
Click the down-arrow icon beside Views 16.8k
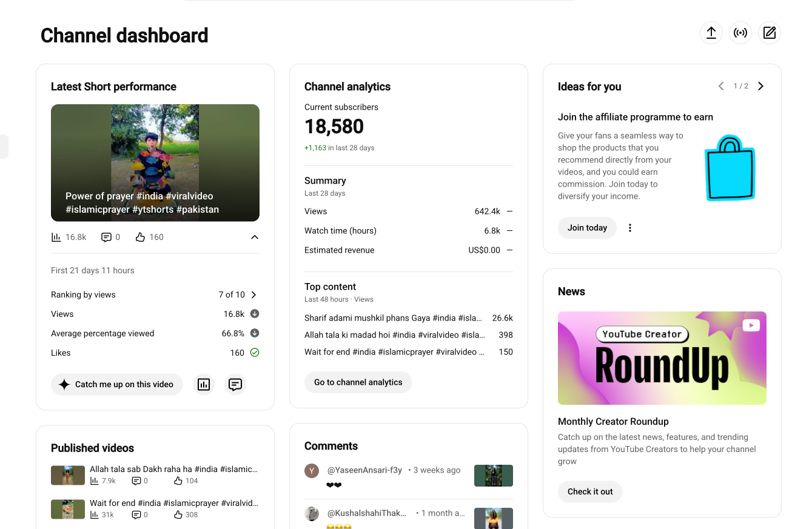pos(255,314)
